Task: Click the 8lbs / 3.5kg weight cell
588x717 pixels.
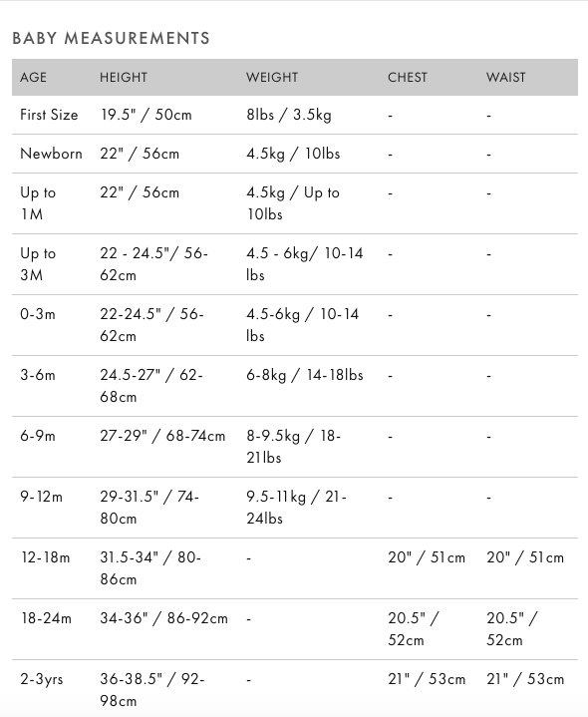Action: [289, 115]
